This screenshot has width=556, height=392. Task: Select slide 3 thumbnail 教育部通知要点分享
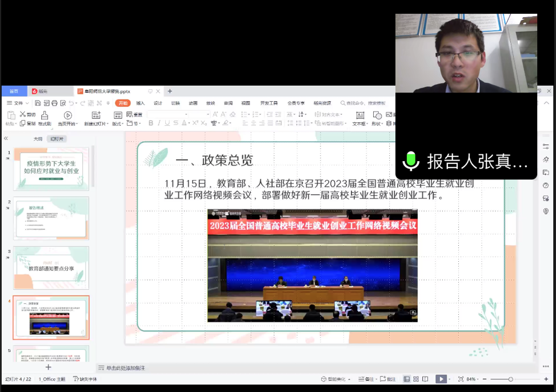tap(51, 267)
